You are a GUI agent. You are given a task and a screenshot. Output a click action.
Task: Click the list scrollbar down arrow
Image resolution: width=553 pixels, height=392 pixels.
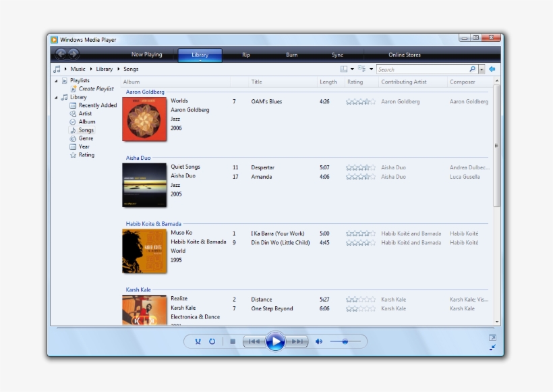(497, 321)
